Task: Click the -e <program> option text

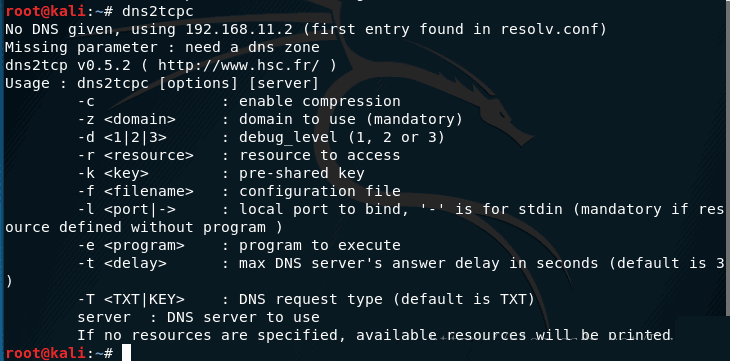Action: pyautogui.click(x=131, y=245)
